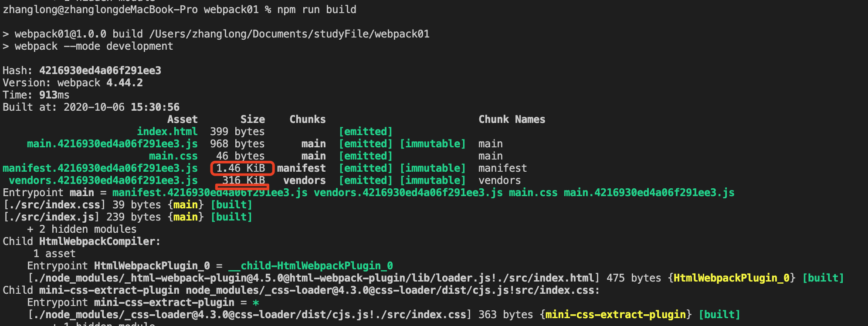Screen dimensions: 868x326
Task: Click the Asset column header
Action: point(183,119)
